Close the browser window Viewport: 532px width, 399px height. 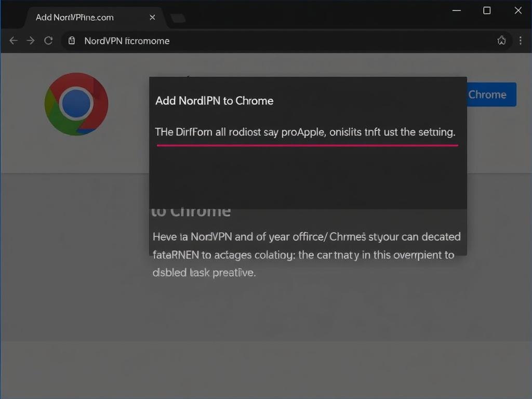518,10
